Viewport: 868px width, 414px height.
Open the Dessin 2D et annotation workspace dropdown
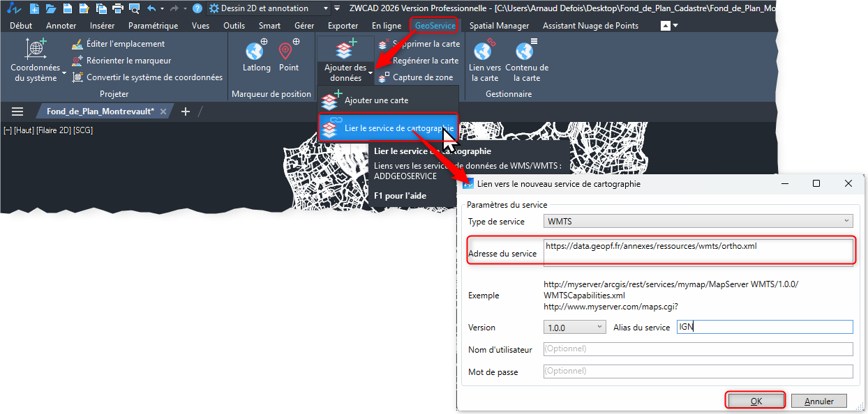click(x=269, y=8)
